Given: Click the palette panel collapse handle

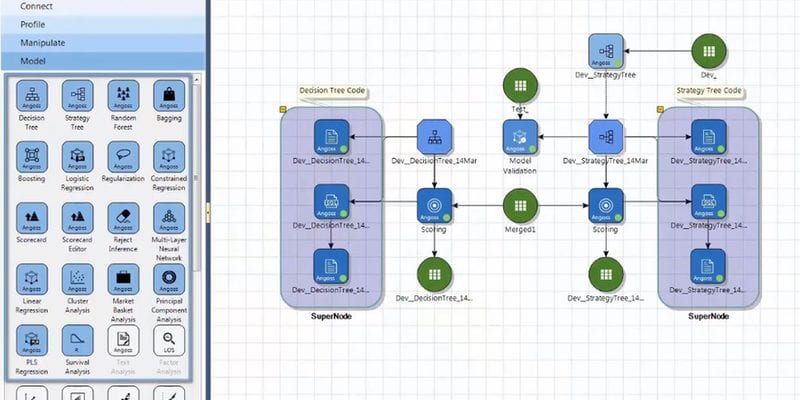Looking at the screenshot, I should [208, 212].
